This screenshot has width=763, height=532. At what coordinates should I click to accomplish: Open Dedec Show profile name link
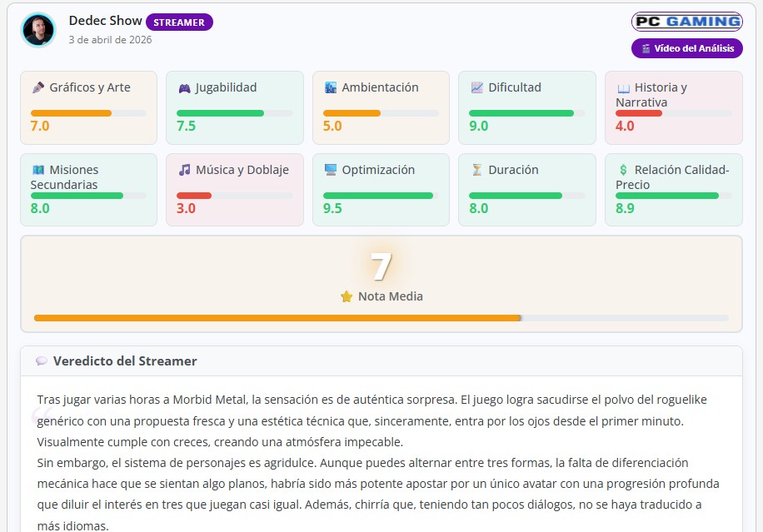(105, 21)
